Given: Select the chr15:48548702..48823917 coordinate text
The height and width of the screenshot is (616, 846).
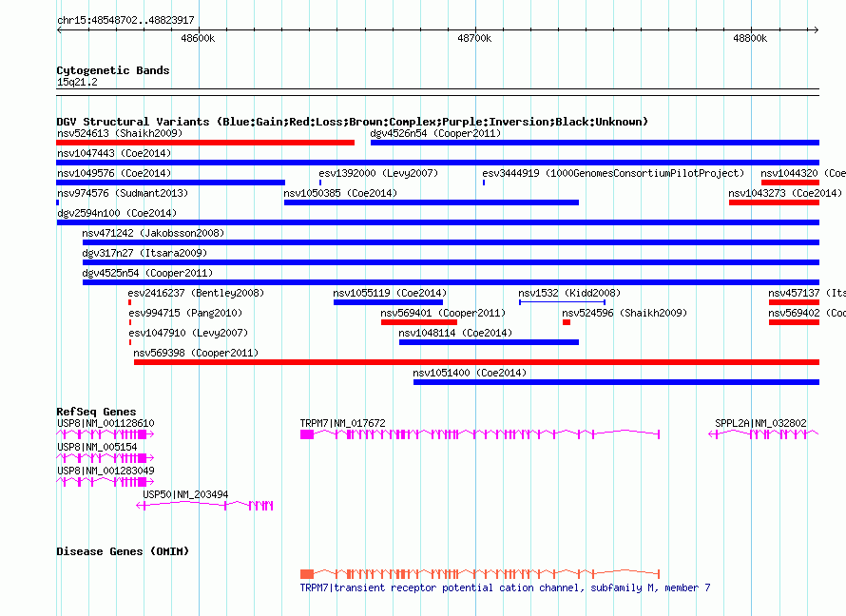Looking at the screenshot, I should (x=125, y=20).
